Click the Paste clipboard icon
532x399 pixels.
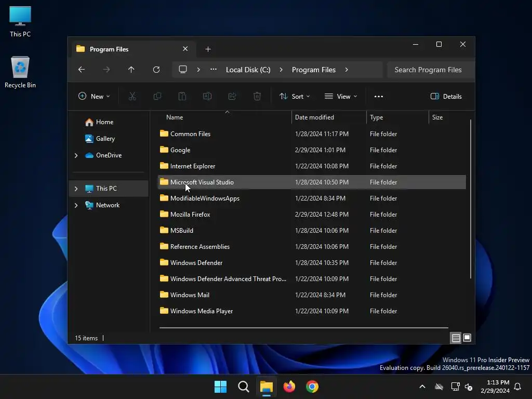182,96
